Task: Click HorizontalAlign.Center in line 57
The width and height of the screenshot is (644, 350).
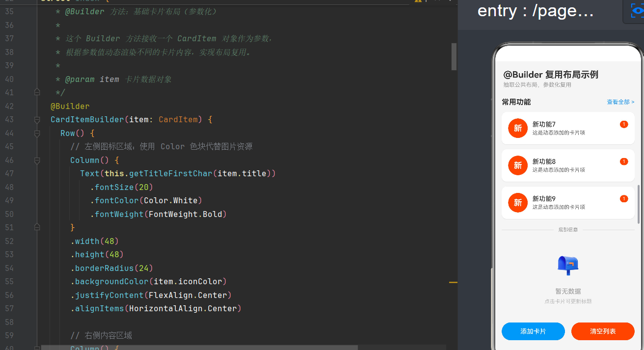Action: (x=183, y=308)
